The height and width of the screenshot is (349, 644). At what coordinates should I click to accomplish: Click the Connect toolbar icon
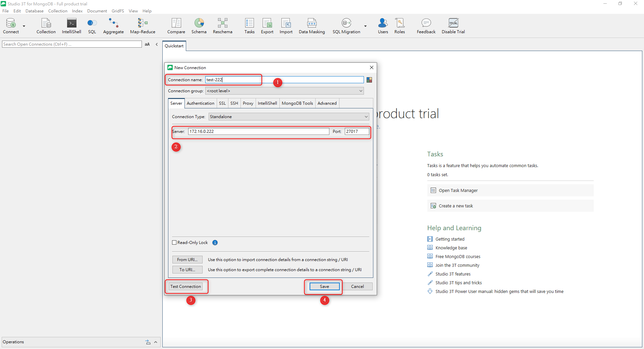pyautogui.click(x=11, y=26)
